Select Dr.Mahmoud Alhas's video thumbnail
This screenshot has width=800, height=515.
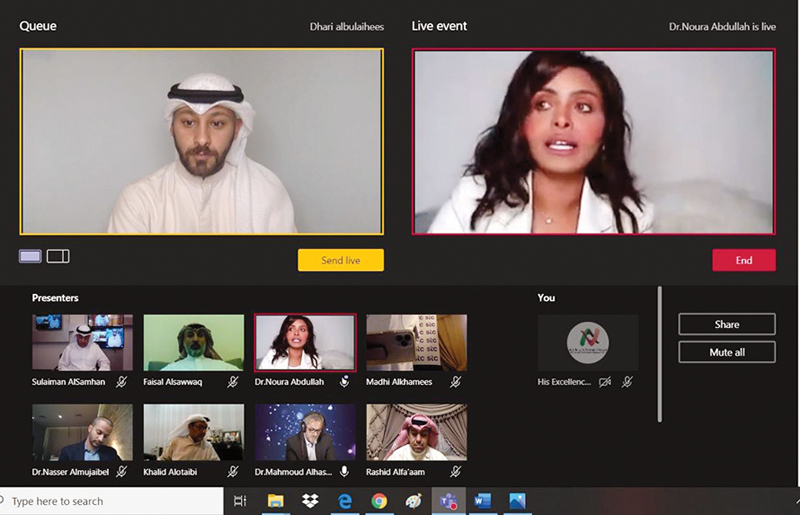coord(305,432)
